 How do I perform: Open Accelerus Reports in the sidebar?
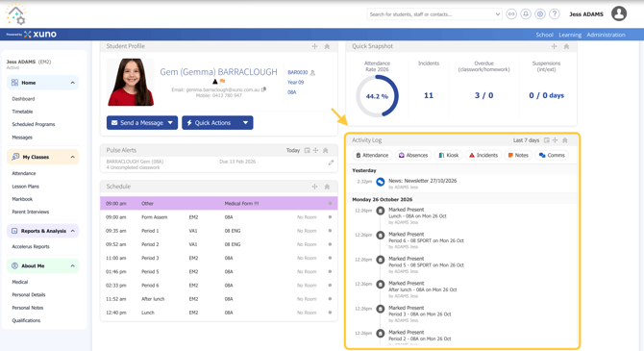31,247
